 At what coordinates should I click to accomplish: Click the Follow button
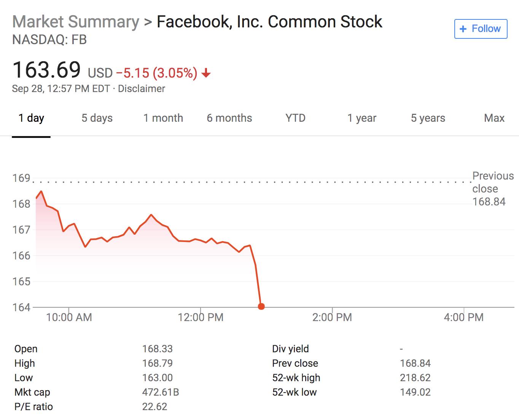(x=481, y=29)
